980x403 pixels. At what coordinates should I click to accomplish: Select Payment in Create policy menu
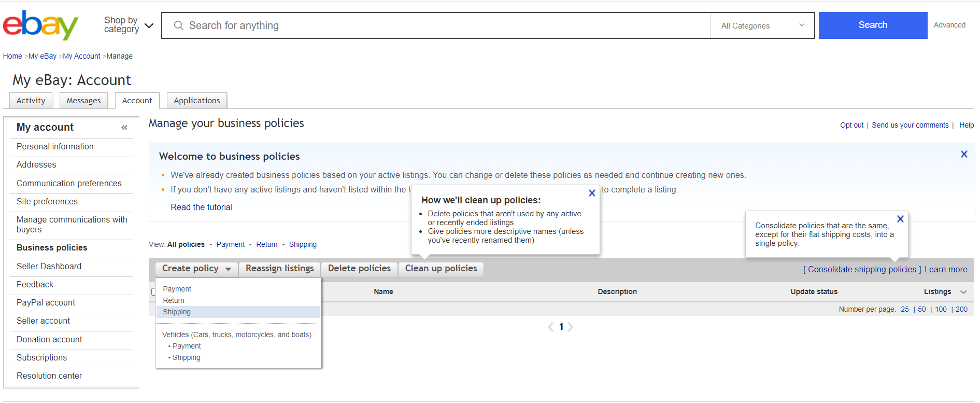(177, 289)
